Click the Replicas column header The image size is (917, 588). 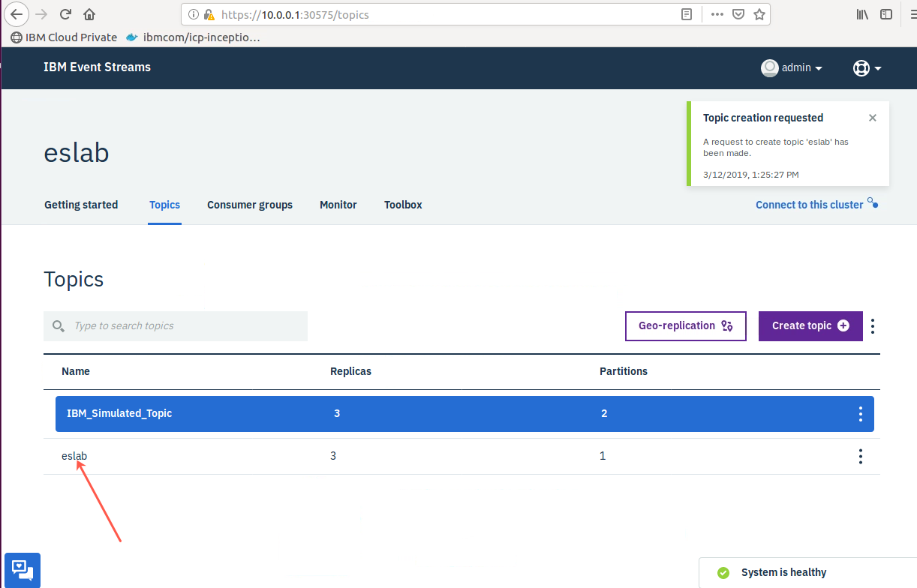[x=350, y=371]
